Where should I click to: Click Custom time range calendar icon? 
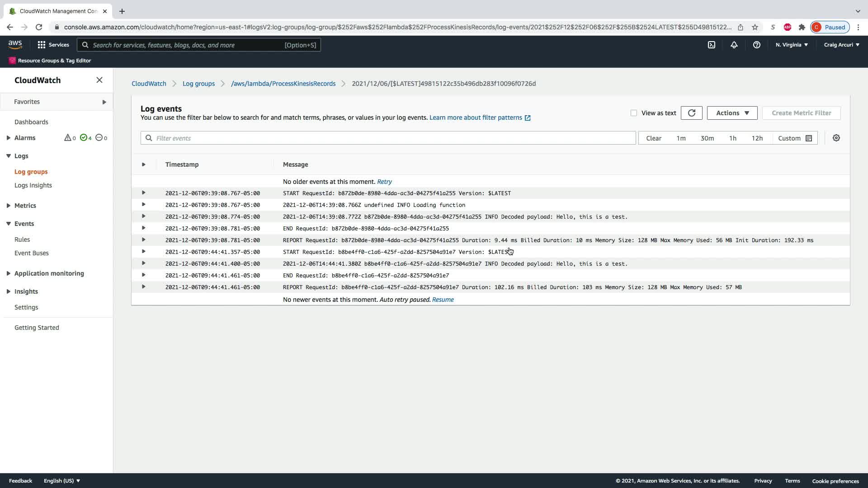pyautogui.click(x=809, y=138)
